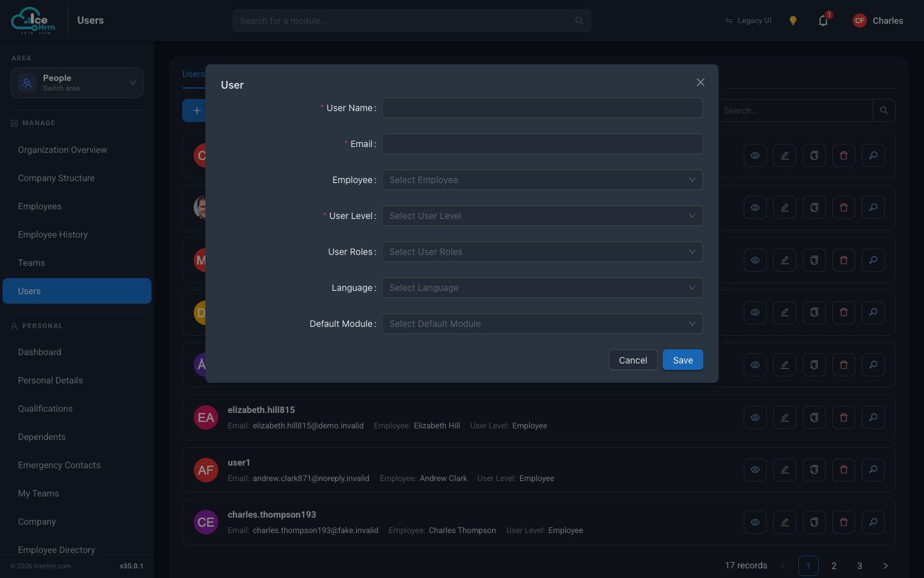Screen dimensions: 924x578
Task: Click into the User Name field
Action: 542,108
